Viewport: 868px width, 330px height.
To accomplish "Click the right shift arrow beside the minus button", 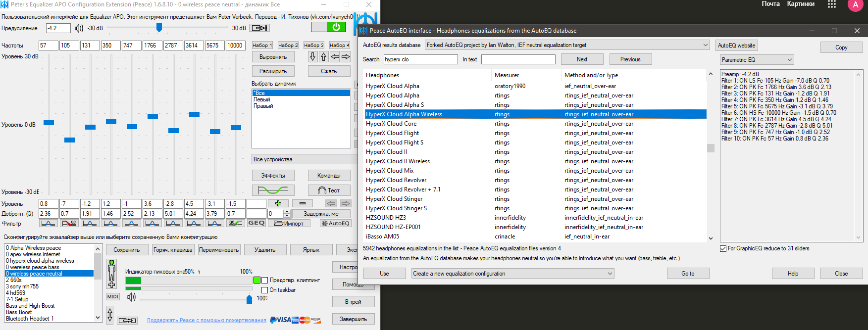I will (346, 203).
